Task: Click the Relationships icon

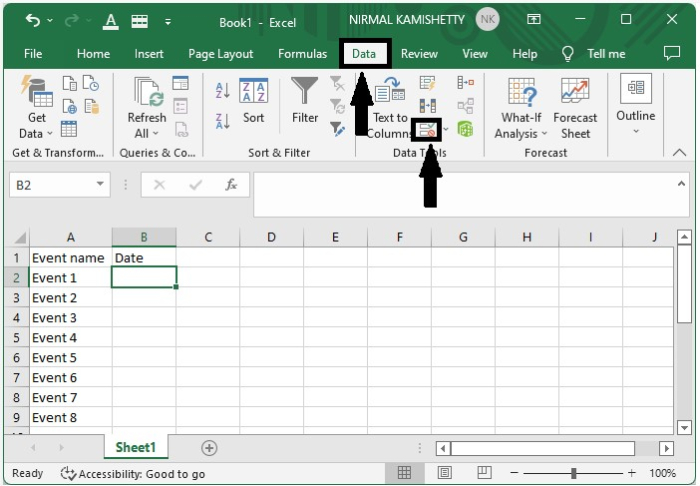Action: coord(466,106)
